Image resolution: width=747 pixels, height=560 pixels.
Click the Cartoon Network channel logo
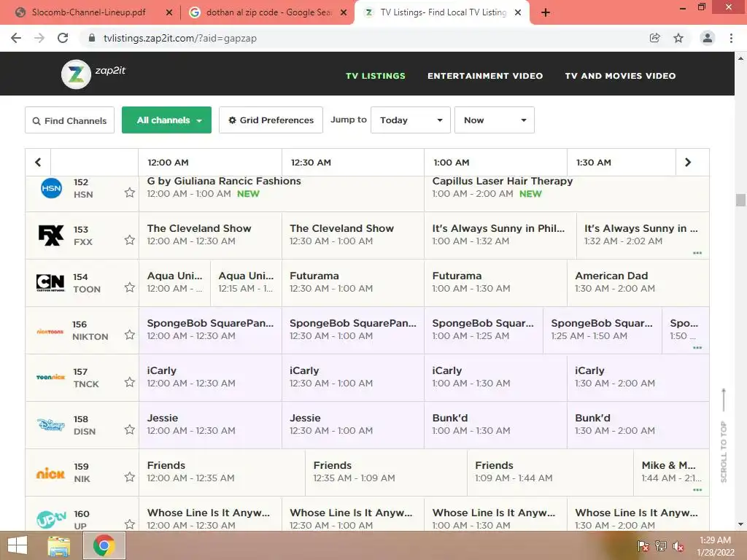point(50,282)
